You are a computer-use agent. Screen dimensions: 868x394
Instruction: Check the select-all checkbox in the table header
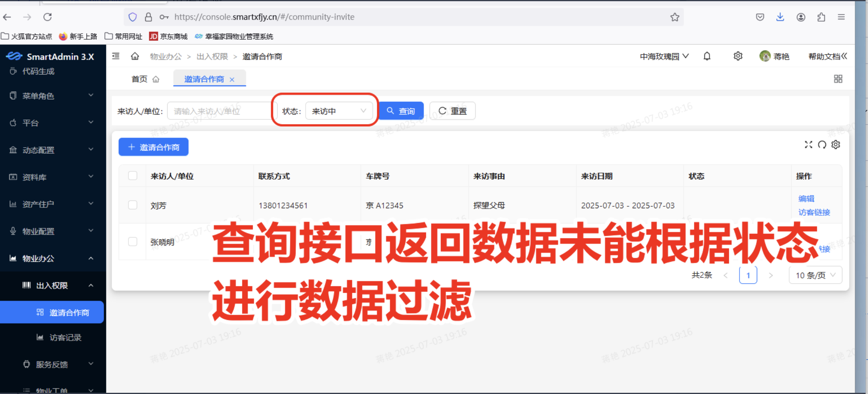[132, 176]
